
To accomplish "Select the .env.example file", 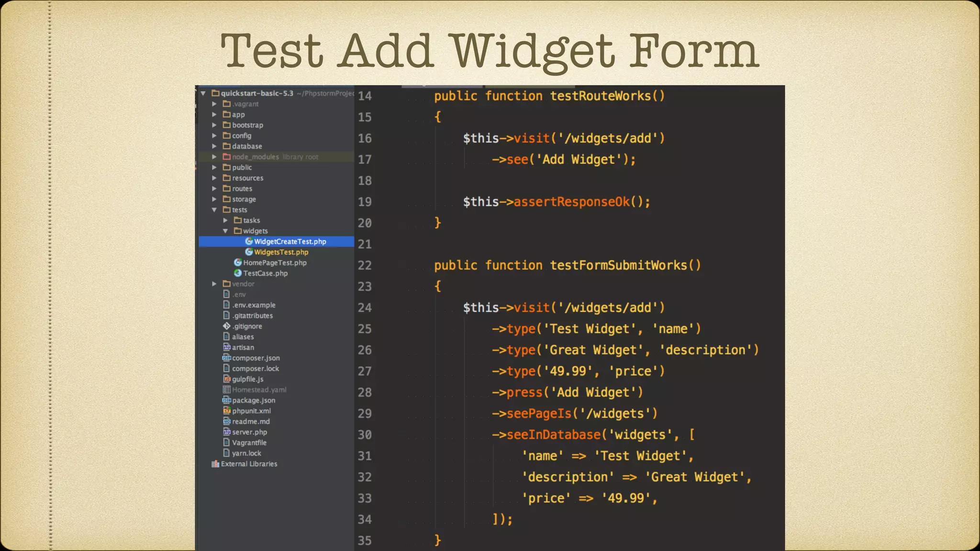I will coord(254,305).
